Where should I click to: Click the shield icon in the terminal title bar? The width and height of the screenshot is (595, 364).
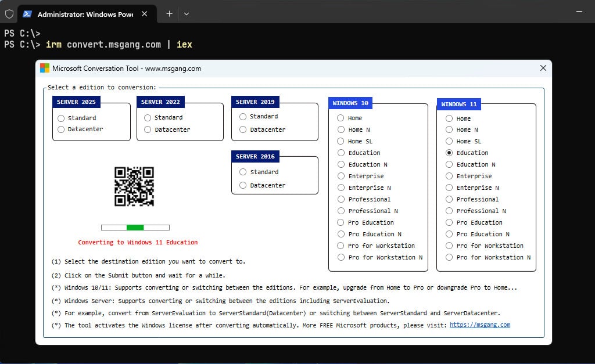point(9,14)
